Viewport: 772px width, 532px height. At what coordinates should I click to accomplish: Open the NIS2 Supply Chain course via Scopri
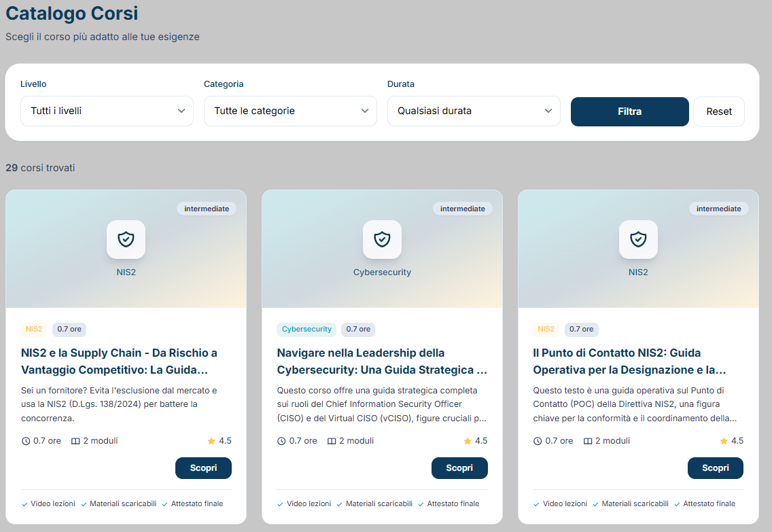pyautogui.click(x=203, y=468)
